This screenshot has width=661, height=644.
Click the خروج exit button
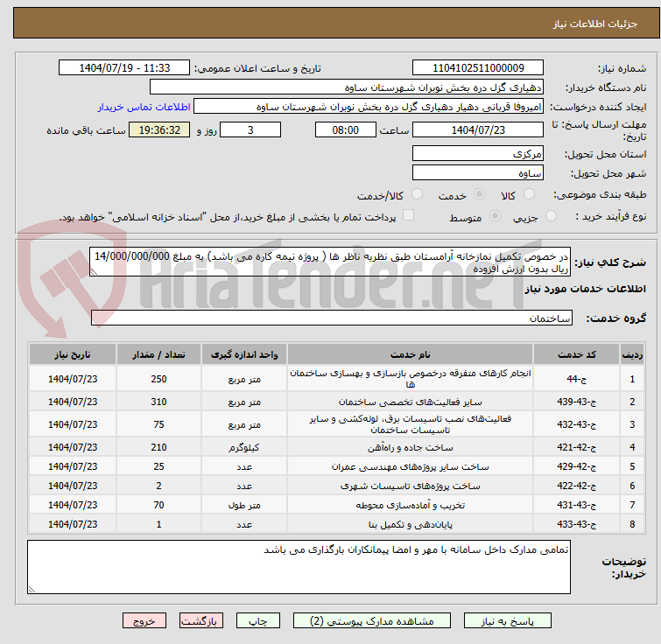pos(144,620)
